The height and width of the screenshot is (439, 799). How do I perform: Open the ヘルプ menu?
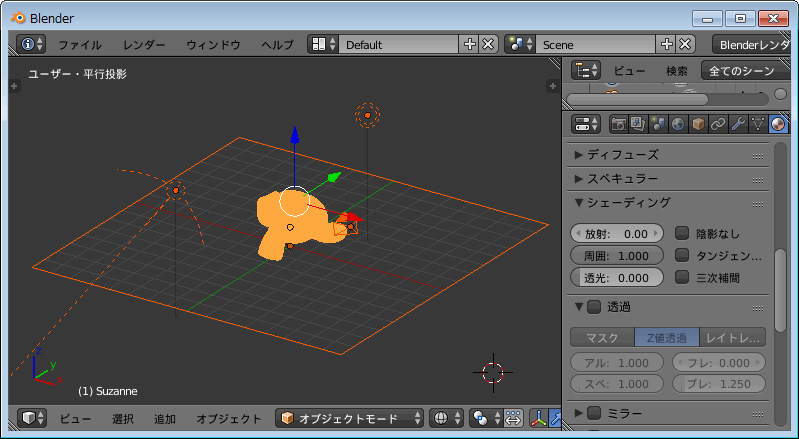coord(277,45)
